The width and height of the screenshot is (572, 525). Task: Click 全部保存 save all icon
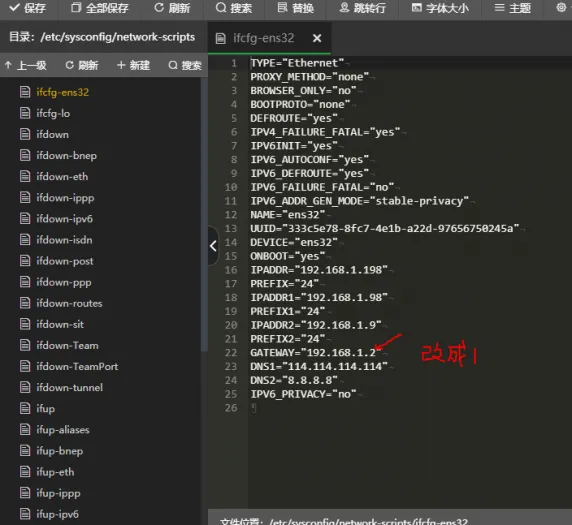(x=100, y=8)
